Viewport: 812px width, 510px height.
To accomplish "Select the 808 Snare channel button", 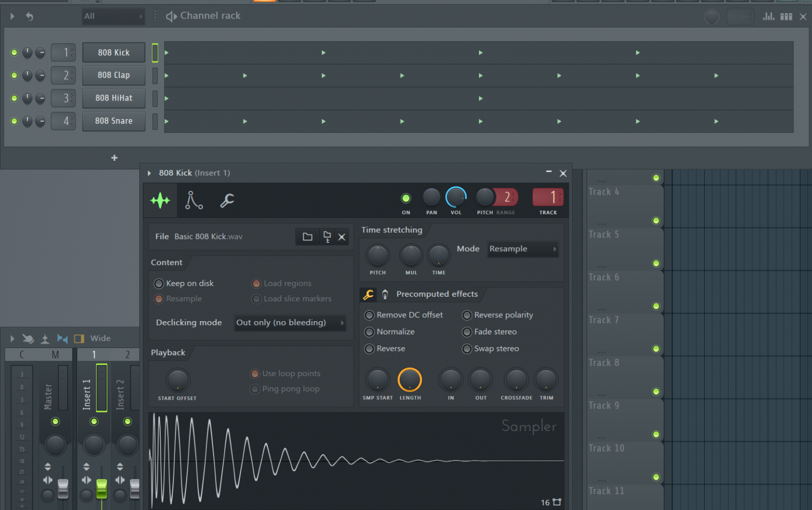I will (113, 121).
